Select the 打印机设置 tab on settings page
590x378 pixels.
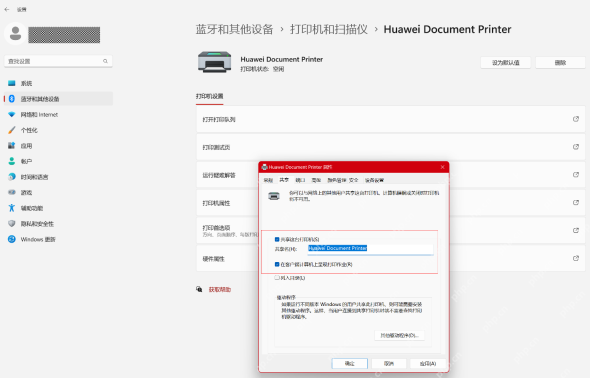(x=210, y=96)
